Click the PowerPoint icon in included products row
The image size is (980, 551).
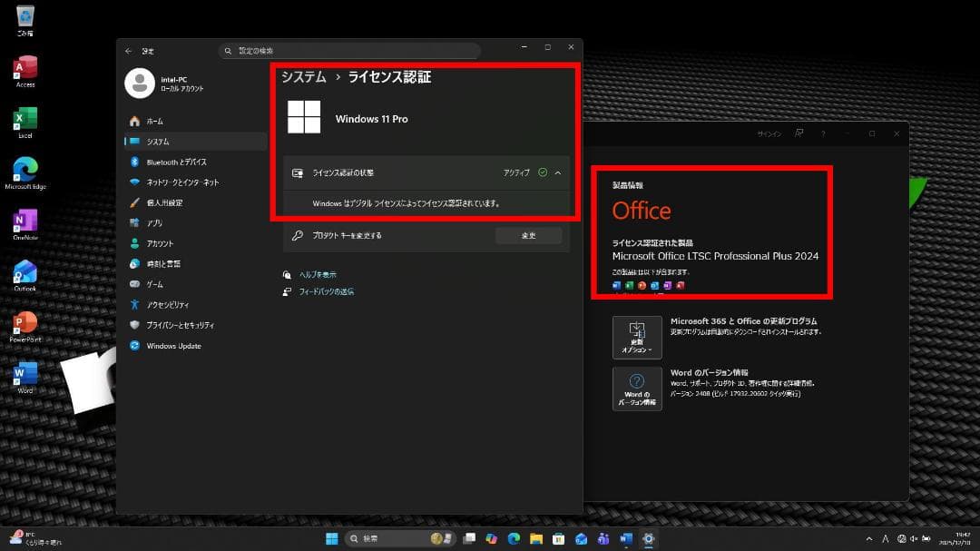[642, 285]
